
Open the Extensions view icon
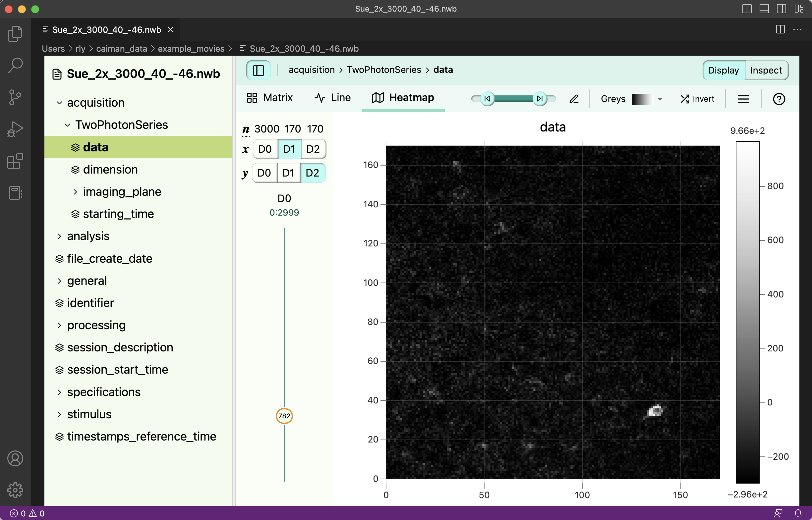15,161
